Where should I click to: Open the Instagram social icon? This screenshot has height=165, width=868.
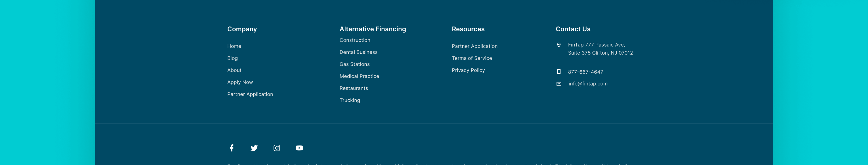(x=277, y=148)
